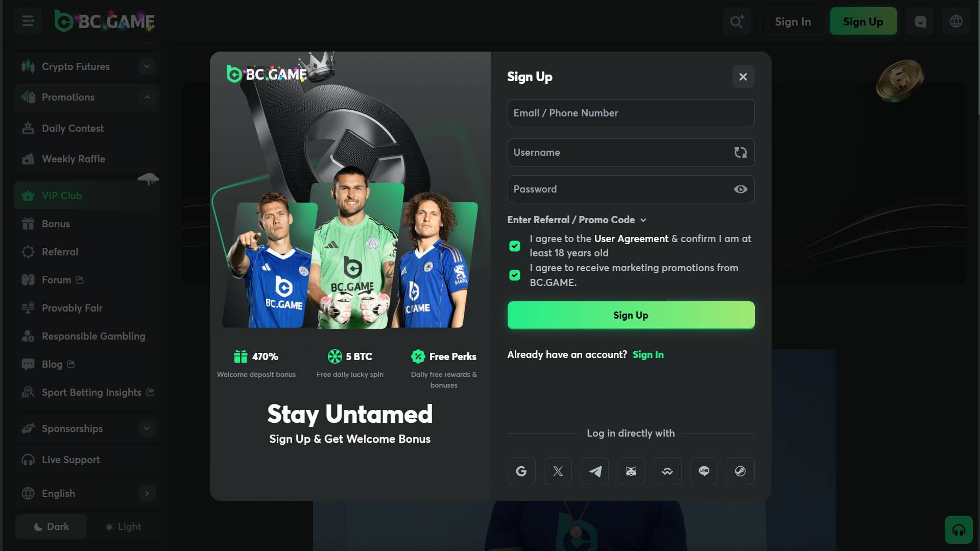Click the Sign In link below form
This screenshot has width=980, height=551.
click(648, 354)
